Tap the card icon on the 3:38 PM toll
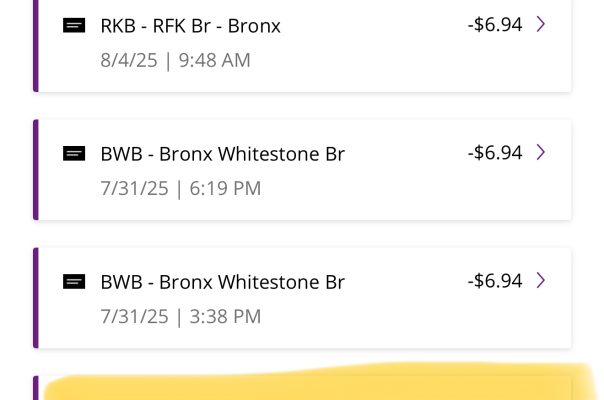 74,282
